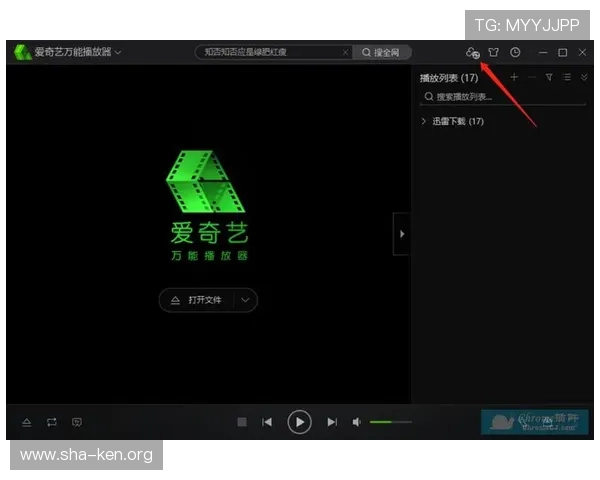
Task: Adjust the green volume slider
Action: click(x=391, y=422)
